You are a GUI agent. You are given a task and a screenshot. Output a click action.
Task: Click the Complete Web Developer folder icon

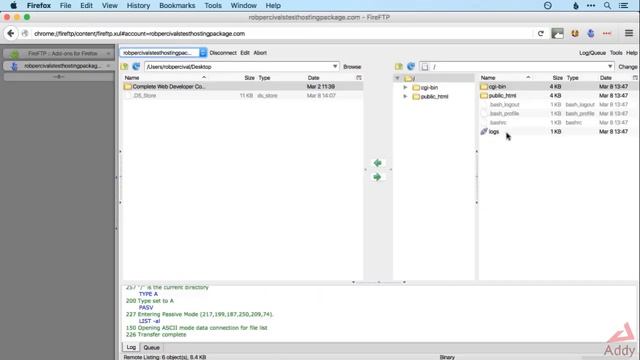click(x=128, y=87)
